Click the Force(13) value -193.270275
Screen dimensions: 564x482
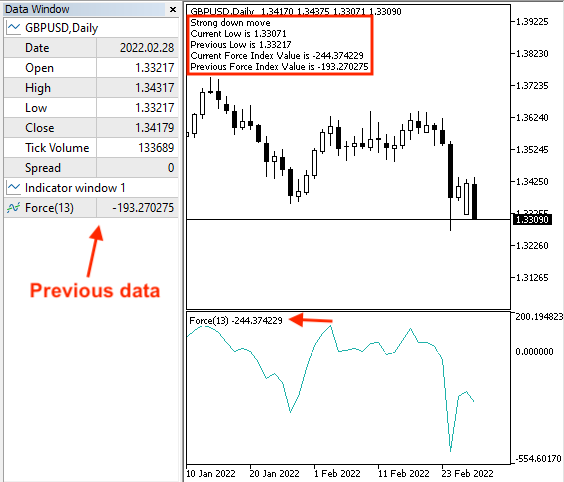tap(143, 208)
